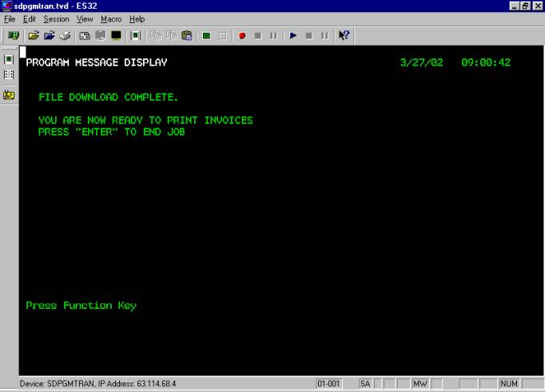Click the blue play macro button
This screenshot has height=392, width=545.
pos(293,36)
